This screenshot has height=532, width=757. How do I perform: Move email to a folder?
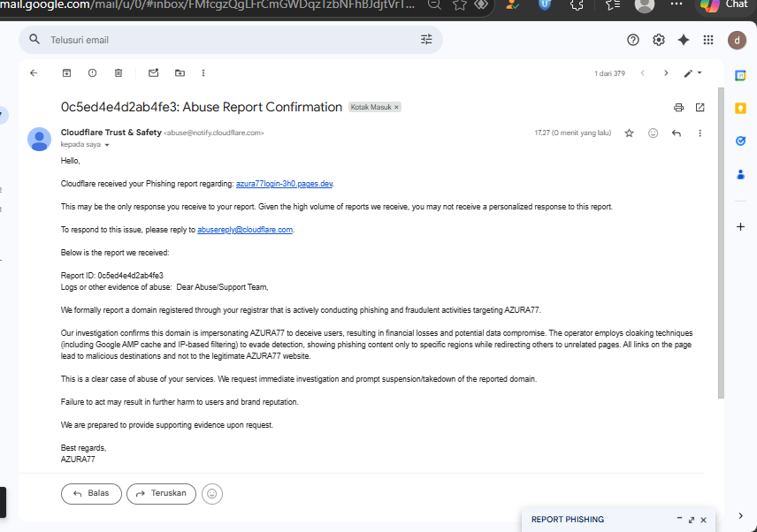tap(180, 72)
